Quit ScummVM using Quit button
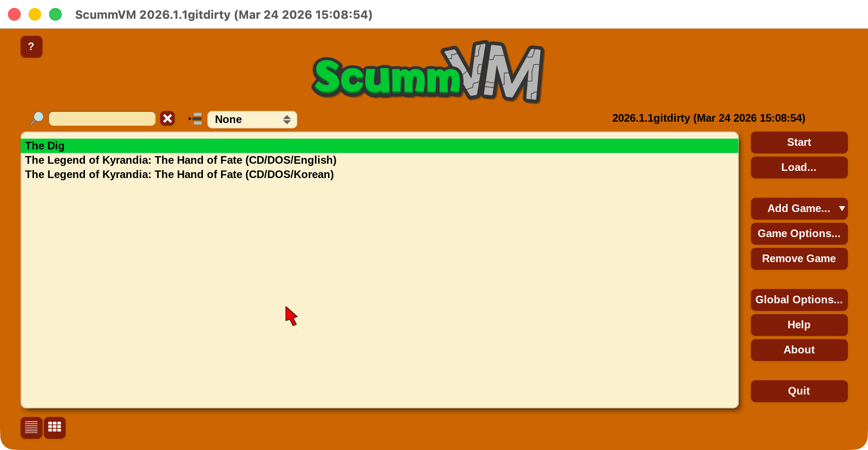Screen dimensions: 868x450 tap(799, 391)
